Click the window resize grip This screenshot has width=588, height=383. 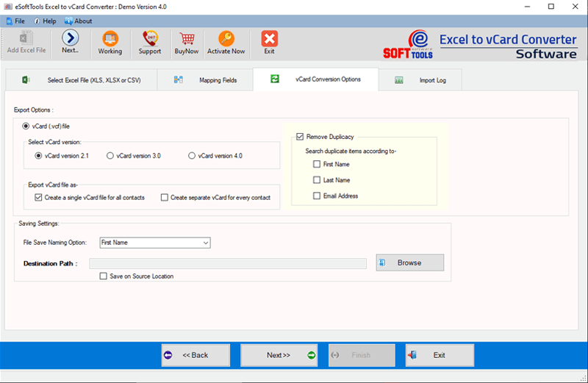584,379
